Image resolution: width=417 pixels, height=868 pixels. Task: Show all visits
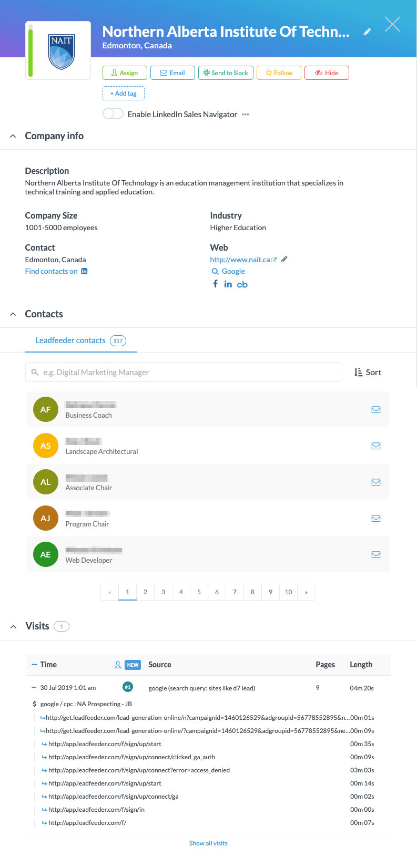tap(208, 843)
